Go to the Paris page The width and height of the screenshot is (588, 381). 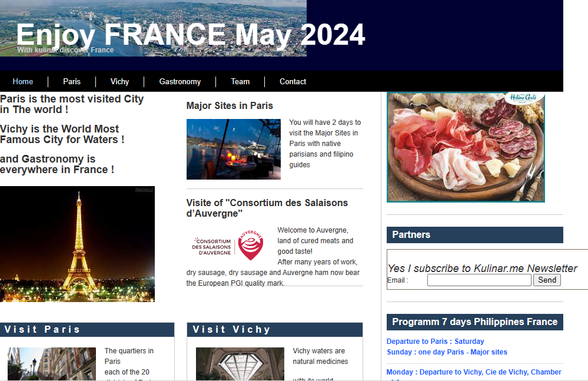tap(72, 81)
